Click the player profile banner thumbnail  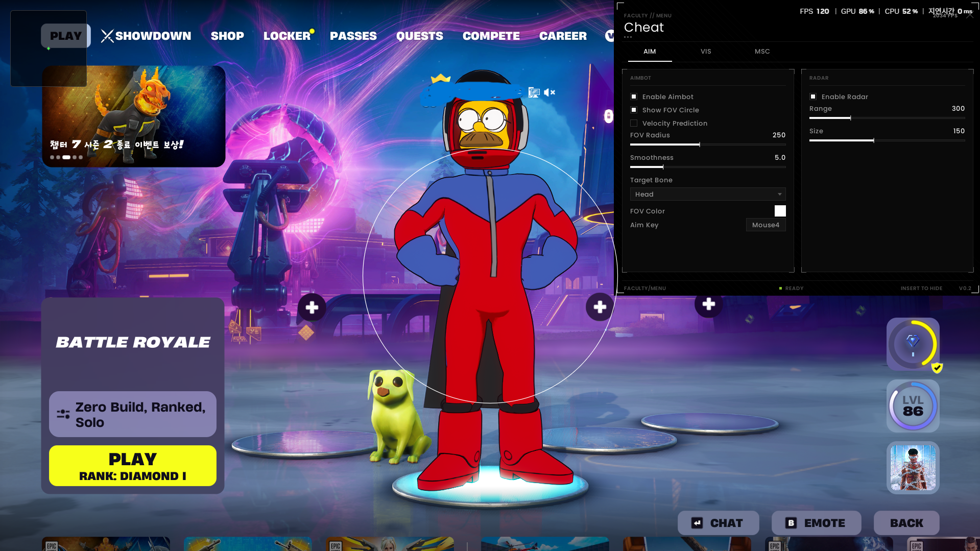click(x=913, y=468)
